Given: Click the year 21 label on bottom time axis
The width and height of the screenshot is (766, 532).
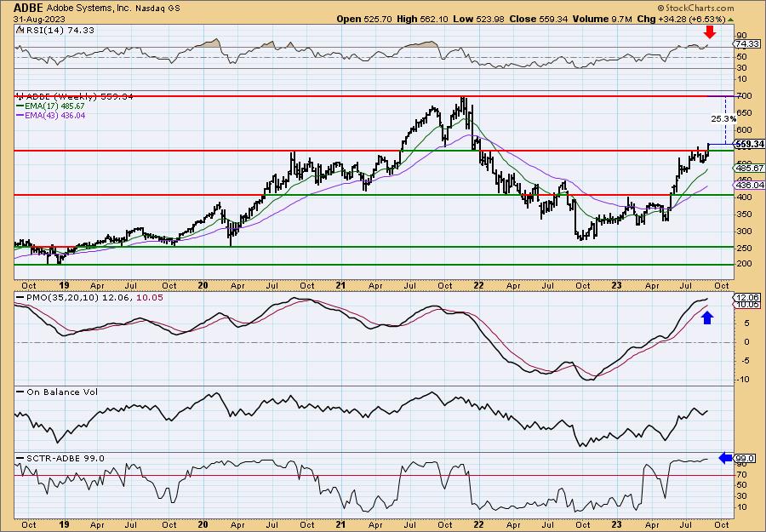Looking at the screenshot, I should tap(341, 524).
